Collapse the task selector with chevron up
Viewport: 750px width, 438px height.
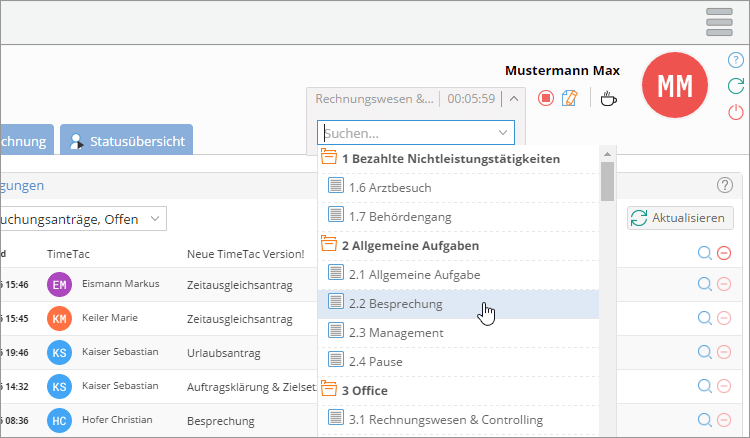513,98
